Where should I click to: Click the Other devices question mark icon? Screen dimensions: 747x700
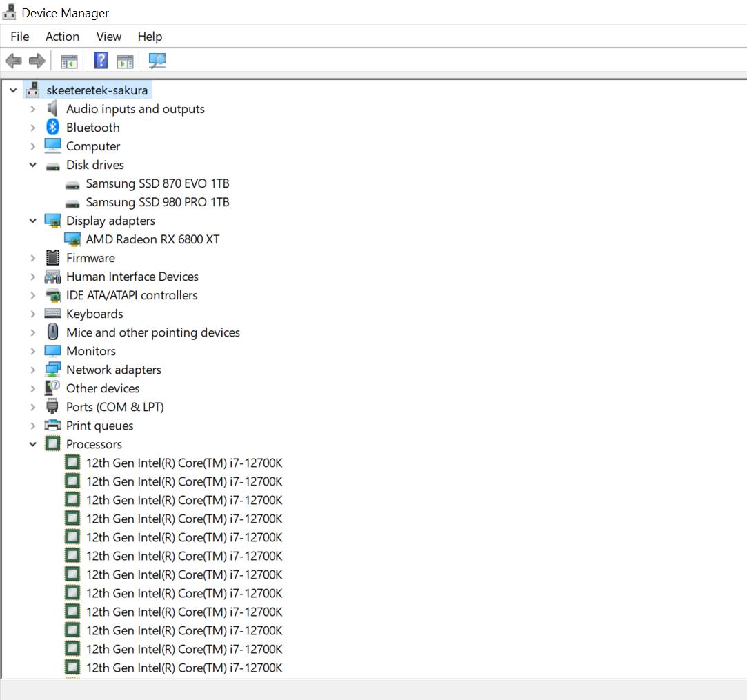pyautogui.click(x=52, y=388)
